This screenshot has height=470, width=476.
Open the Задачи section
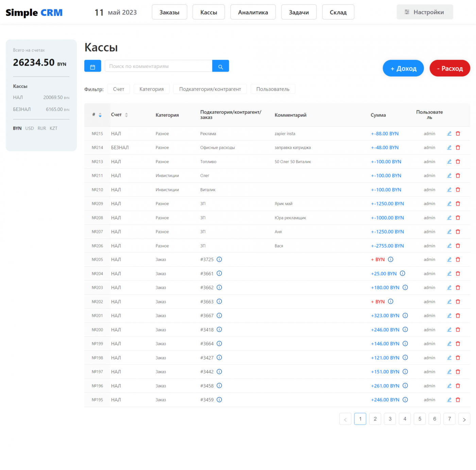click(x=299, y=12)
